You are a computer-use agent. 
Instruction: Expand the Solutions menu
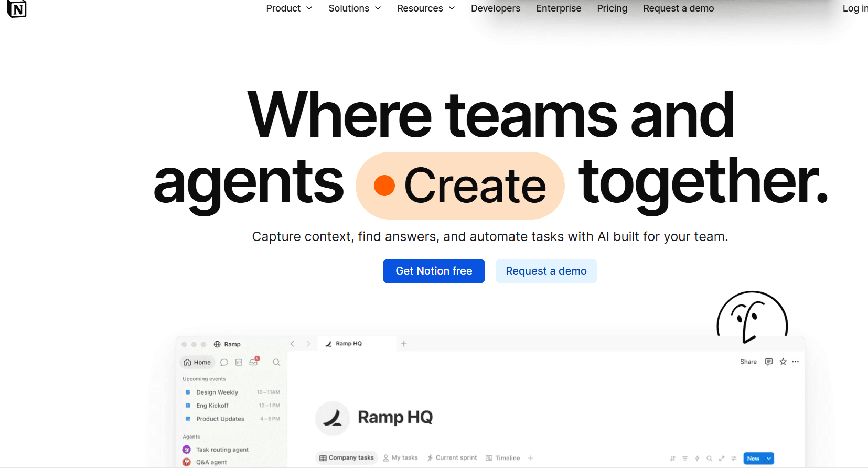coord(355,8)
